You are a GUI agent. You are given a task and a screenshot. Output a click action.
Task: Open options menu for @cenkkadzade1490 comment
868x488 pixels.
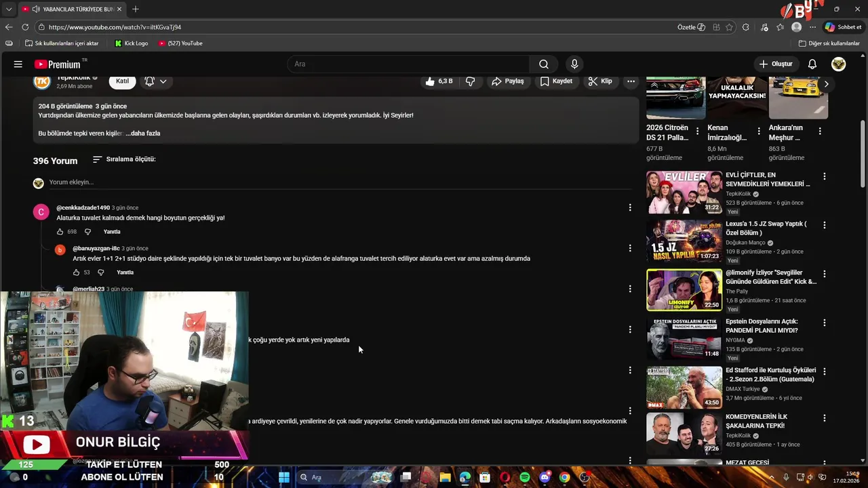pos(630,207)
